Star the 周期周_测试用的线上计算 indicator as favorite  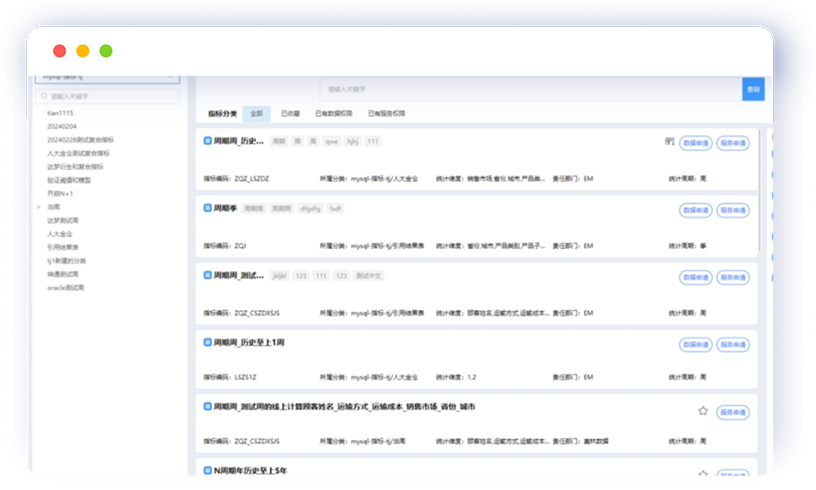pyautogui.click(x=703, y=411)
